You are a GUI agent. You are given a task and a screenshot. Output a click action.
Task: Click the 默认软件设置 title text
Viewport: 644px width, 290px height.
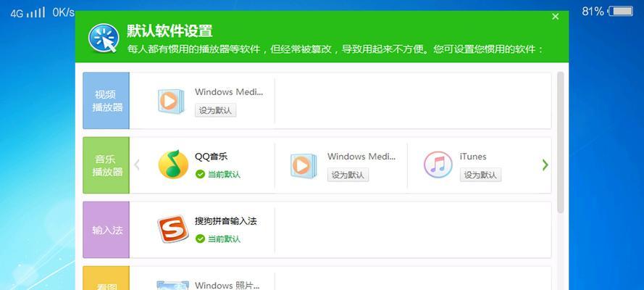[170, 31]
